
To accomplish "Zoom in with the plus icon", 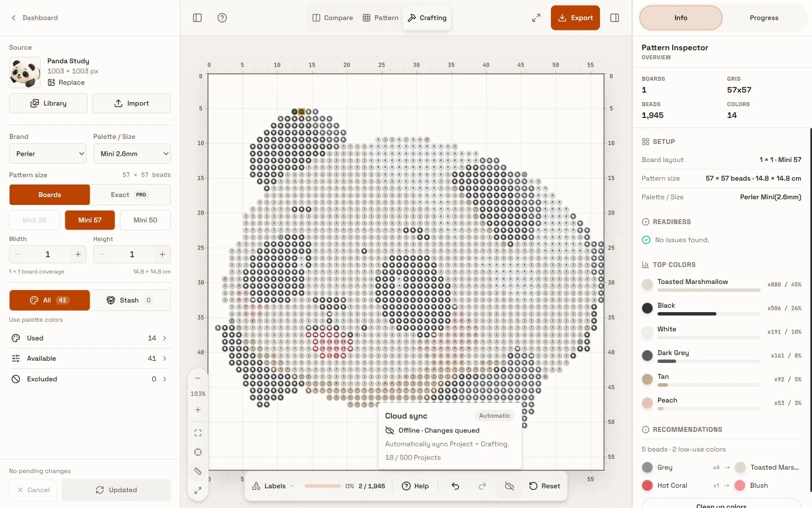I will (x=198, y=410).
